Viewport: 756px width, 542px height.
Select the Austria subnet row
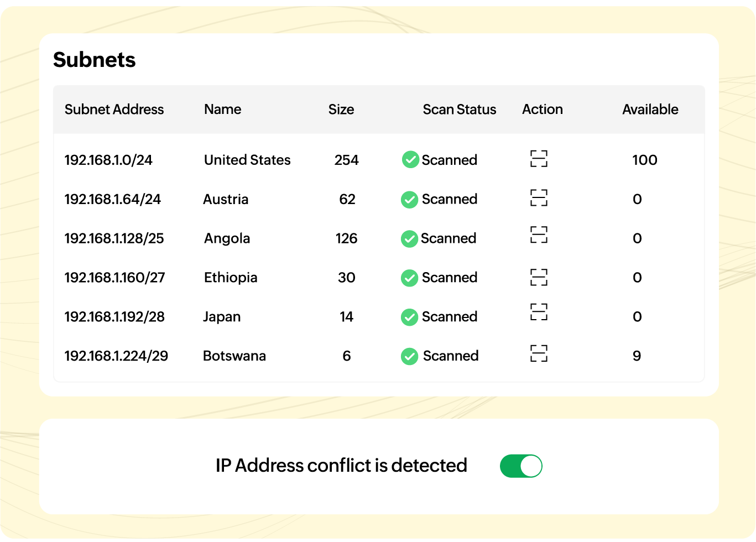coord(226,199)
